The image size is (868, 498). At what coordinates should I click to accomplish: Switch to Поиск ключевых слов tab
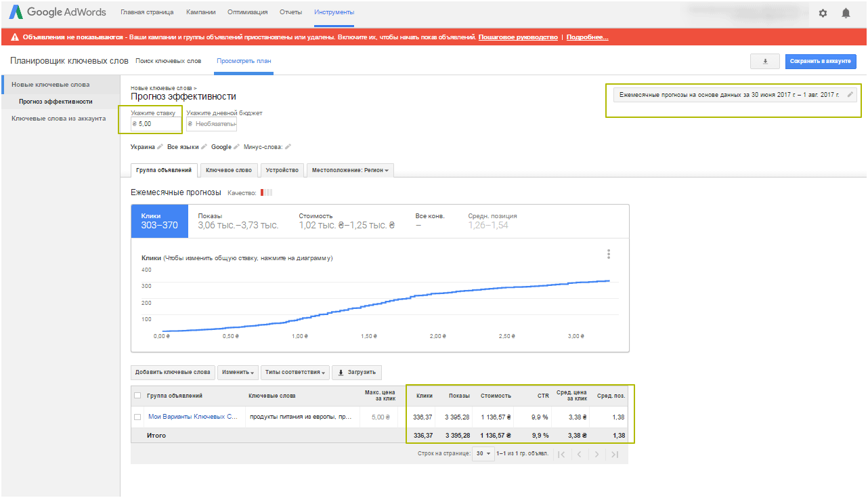[x=168, y=61]
